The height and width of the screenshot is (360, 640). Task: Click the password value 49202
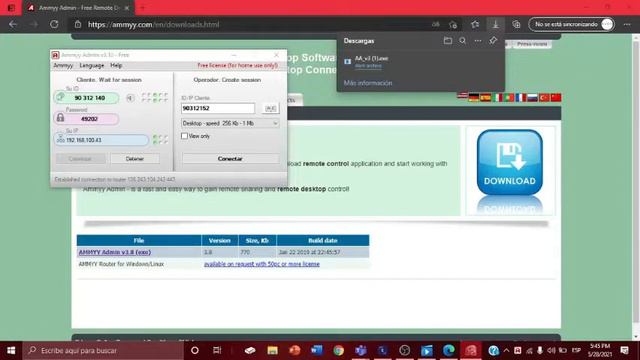[x=89, y=119]
